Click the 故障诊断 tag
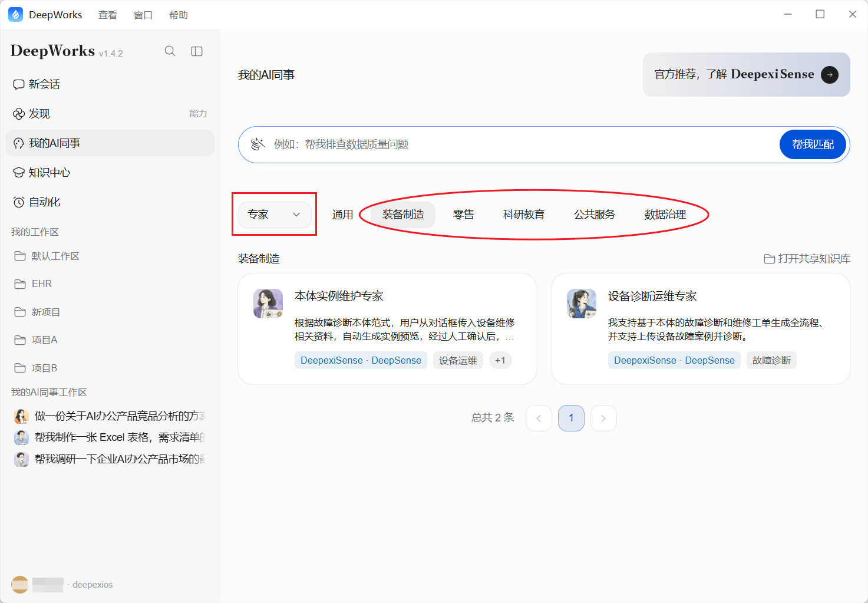The image size is (868, 603). pyautogui.click(x=771, y=360)
